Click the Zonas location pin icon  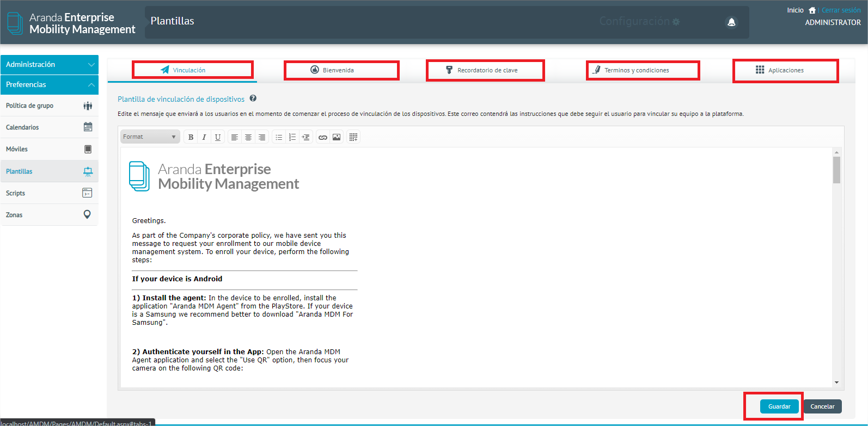[x=87, y=214]
